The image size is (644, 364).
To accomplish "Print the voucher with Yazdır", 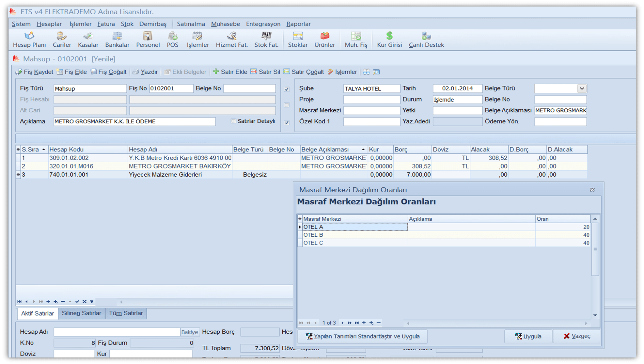I will pyautogui.click(x=145, y=72).
